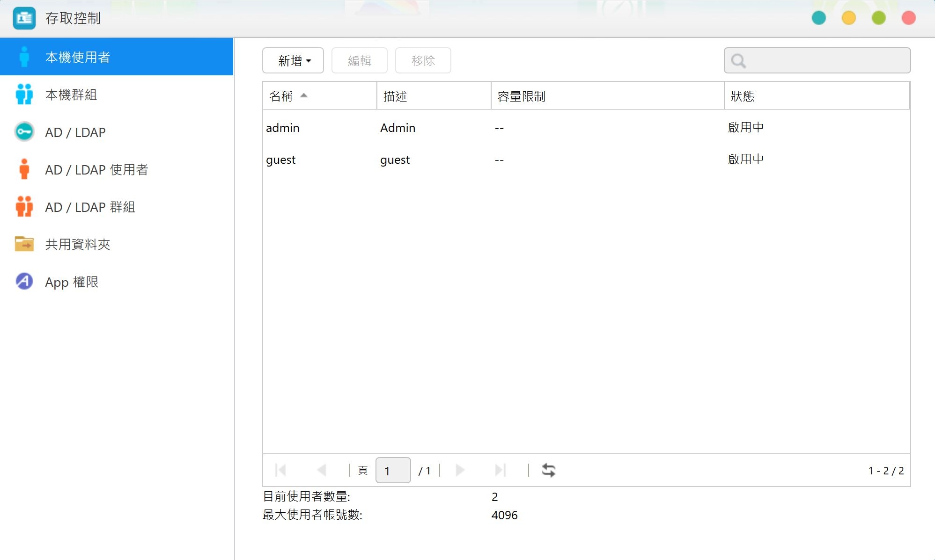
Task: Go to next page arrow
Action: [460, 470]
